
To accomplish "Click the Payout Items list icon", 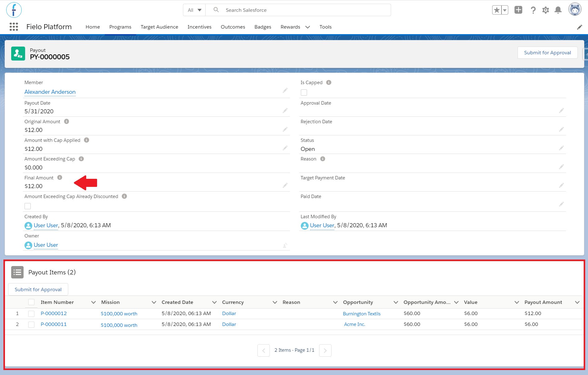I will 17,272.
